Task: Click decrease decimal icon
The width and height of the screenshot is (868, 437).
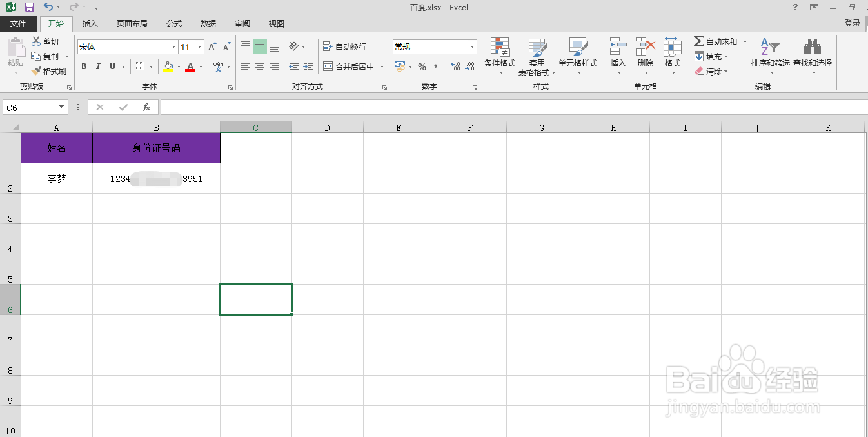Action: (x=471, y=66)
